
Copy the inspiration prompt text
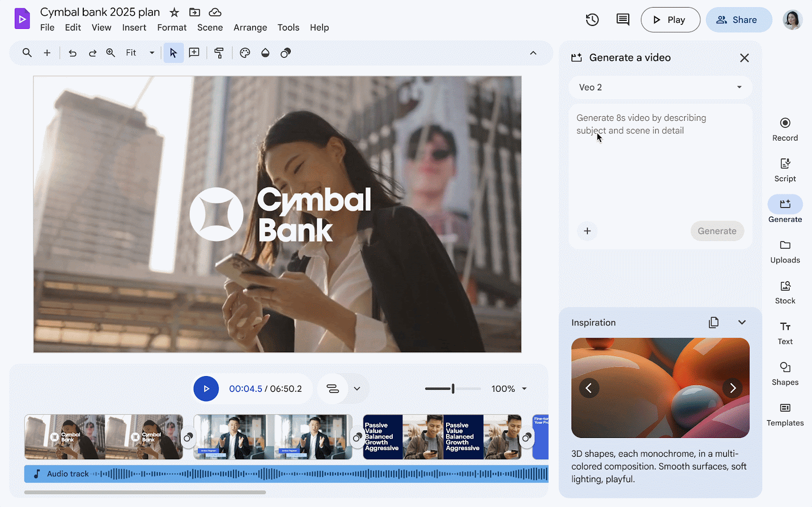pyautogui.click(x=714, y=322)
